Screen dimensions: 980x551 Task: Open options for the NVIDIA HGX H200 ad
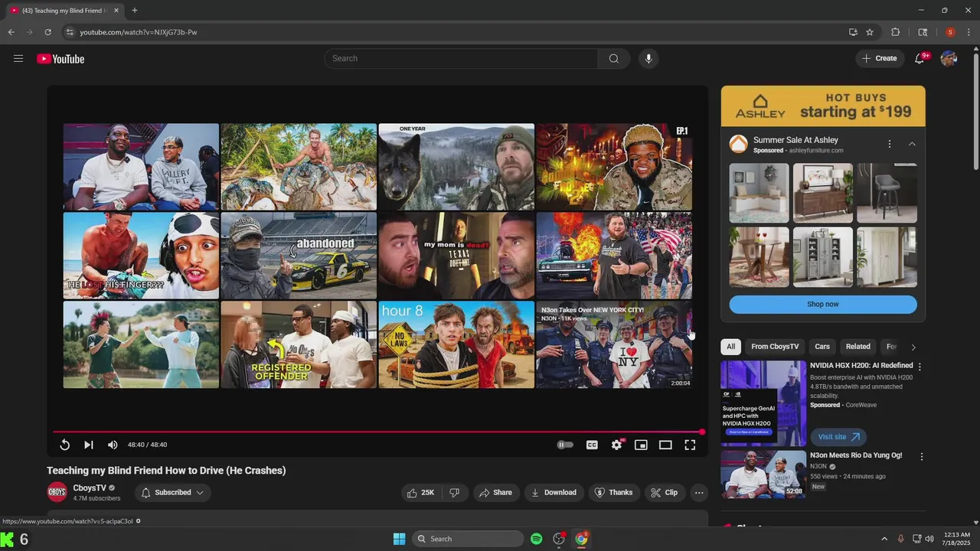(920, 367)
